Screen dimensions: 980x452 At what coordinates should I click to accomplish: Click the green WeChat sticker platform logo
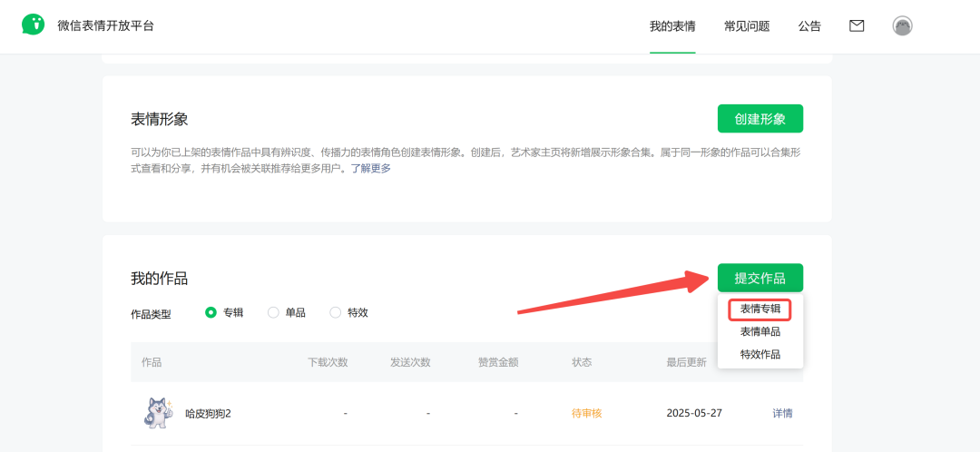tap(34, 25)
